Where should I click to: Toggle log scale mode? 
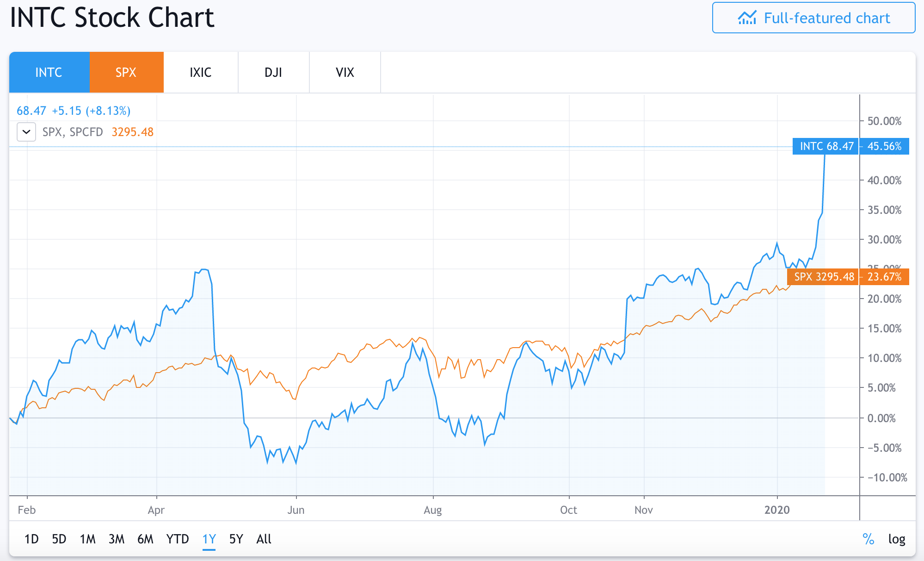[897, 539]
